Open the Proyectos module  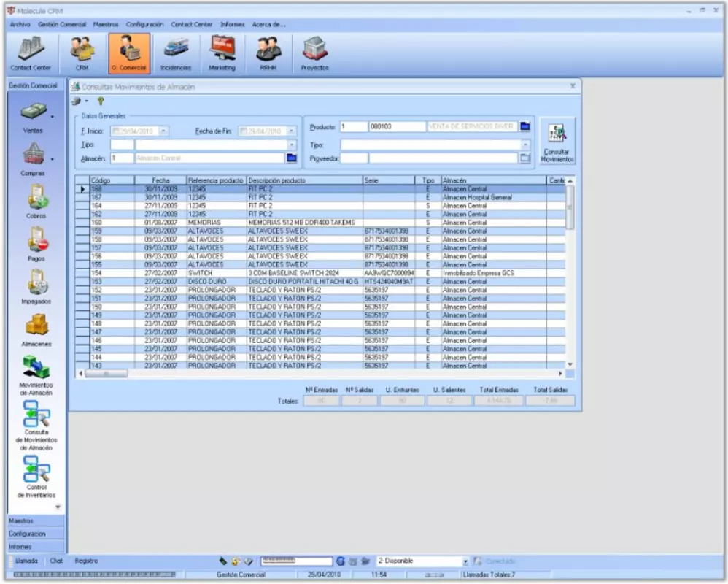315,53
